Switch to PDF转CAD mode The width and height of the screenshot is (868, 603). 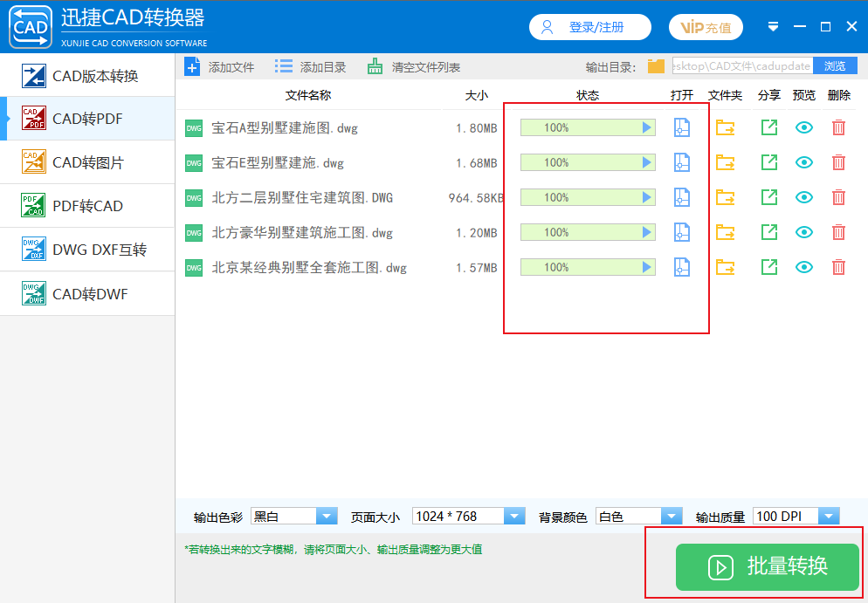tap(87, 206)
